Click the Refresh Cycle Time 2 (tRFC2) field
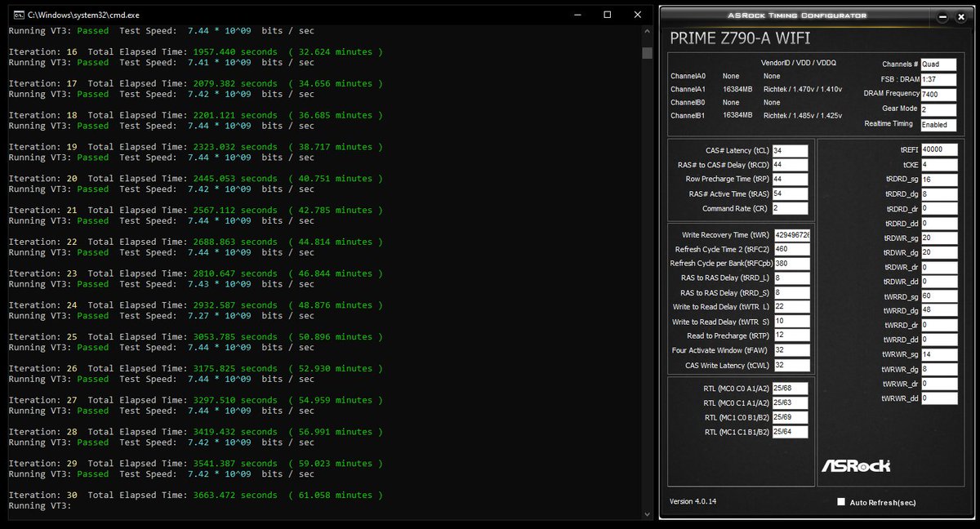This screenshot has width=980, height=529. (x=791, y=249)
